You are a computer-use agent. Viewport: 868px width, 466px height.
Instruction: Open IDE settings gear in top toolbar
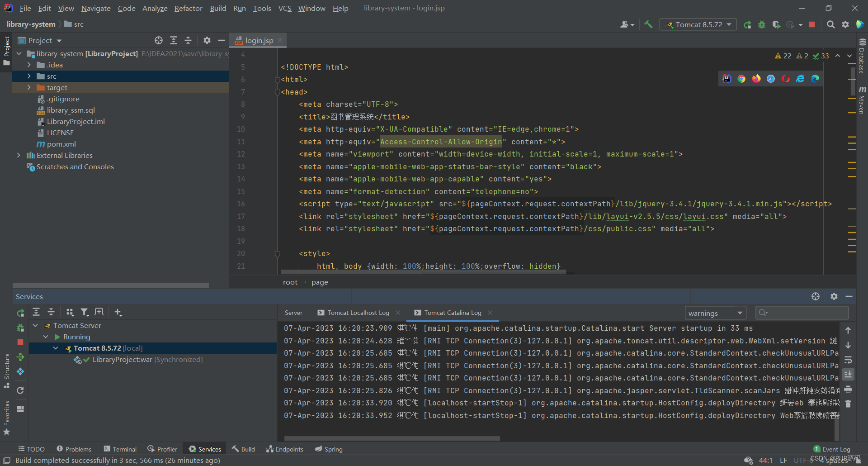click(x=845, y=24)
